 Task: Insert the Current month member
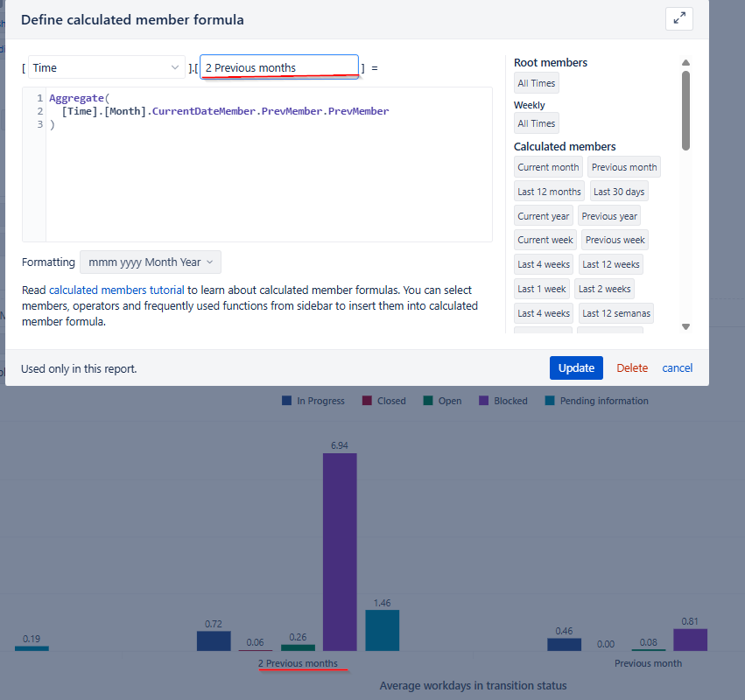(x=548, y=167)
